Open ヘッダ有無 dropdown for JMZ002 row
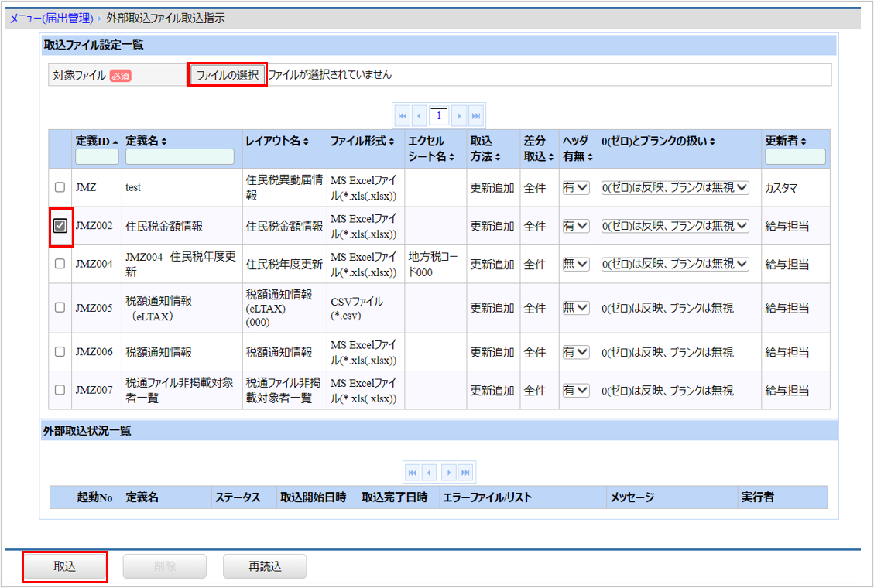Viewport: 874px width, 588px height. 576,225
